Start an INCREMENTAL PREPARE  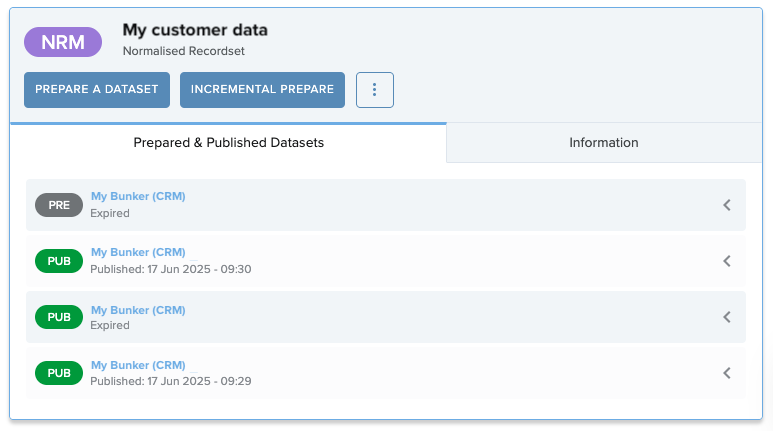(262, 90)
